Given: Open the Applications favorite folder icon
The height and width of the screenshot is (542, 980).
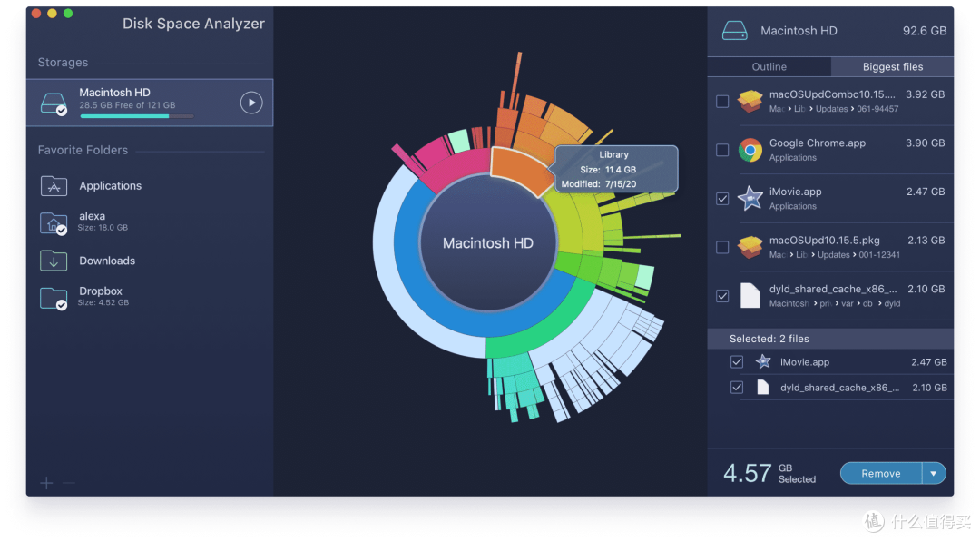Looking at the screenshot, I should 54,186.
